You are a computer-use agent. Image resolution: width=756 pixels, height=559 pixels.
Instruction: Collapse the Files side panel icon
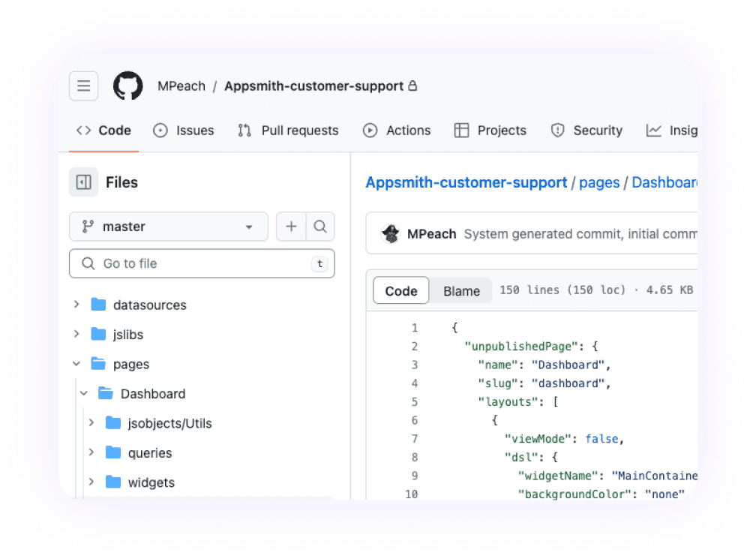[83, 182]
